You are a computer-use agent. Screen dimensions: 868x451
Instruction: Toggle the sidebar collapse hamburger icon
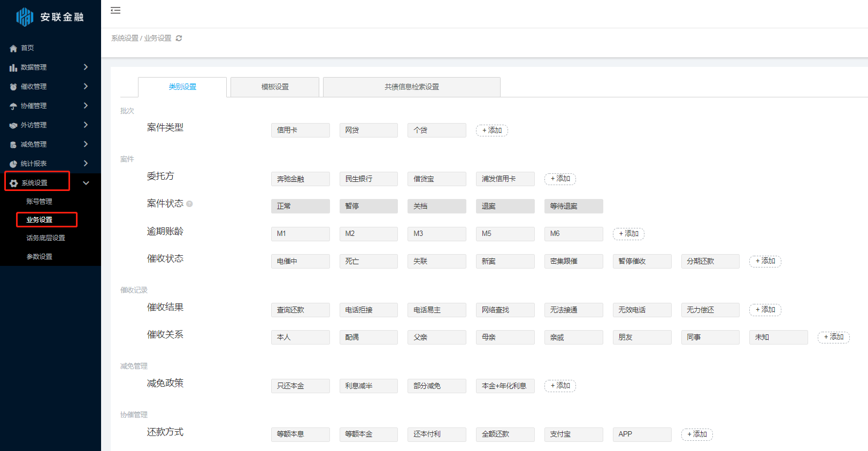[x=116, y=10]
